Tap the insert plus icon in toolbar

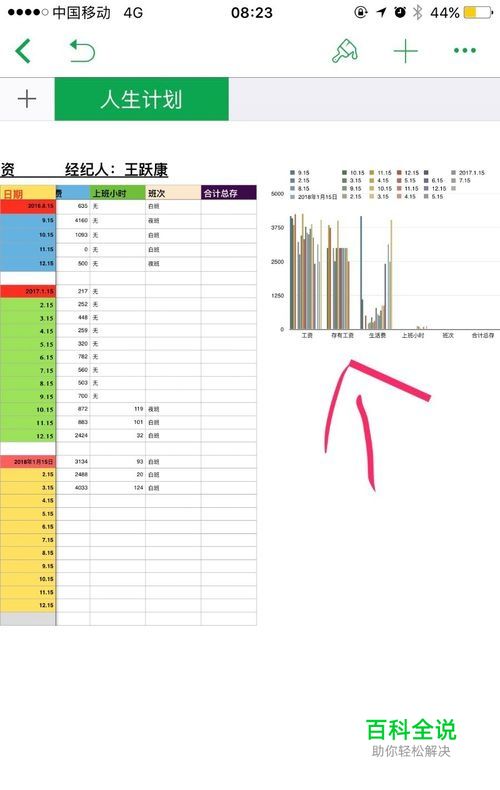[x=406, y=51]
